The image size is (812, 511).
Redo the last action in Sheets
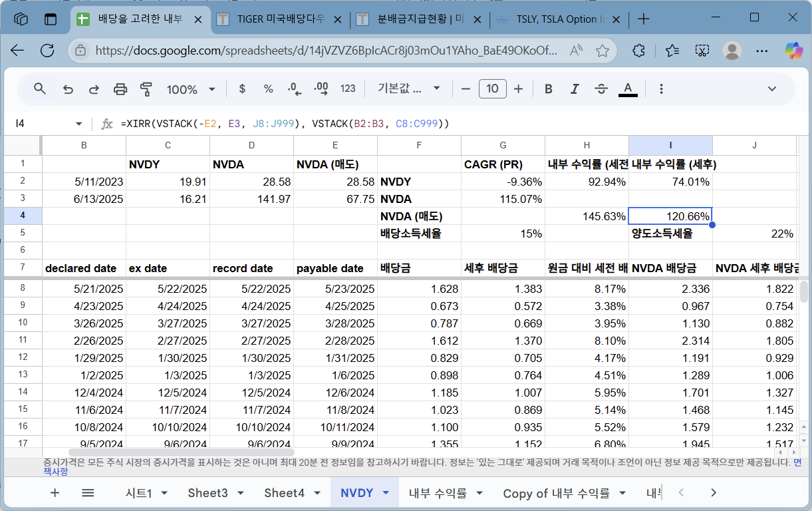pos(94,88)
